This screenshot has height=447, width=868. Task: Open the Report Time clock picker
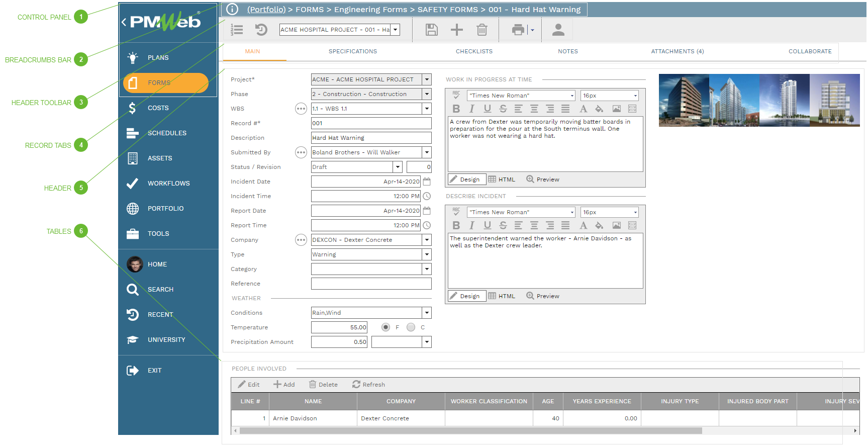[x=427, y=225]
